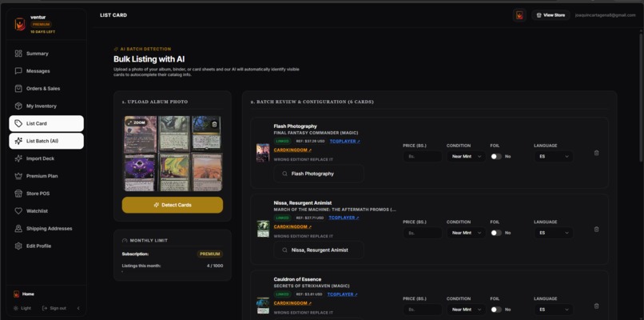Viewport: 644px width, 320px height.
Task: Click the Flash Photography search field
Action: click(x=319, y=174)
